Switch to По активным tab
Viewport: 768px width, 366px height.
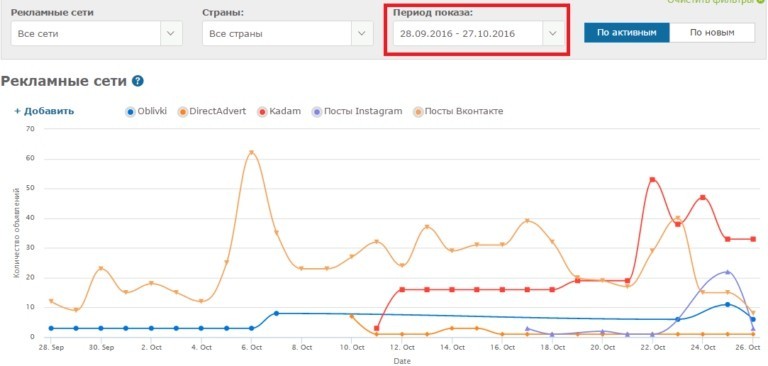tap(627, 33)
